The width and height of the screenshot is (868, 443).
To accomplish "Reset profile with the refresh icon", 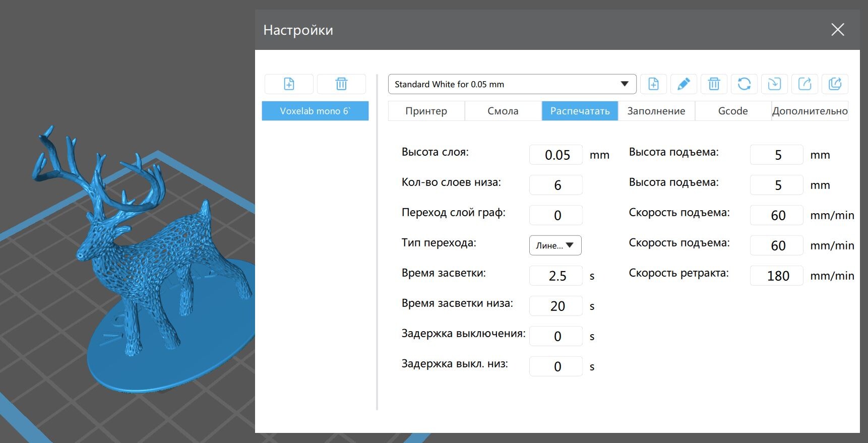I will (744, 84).
